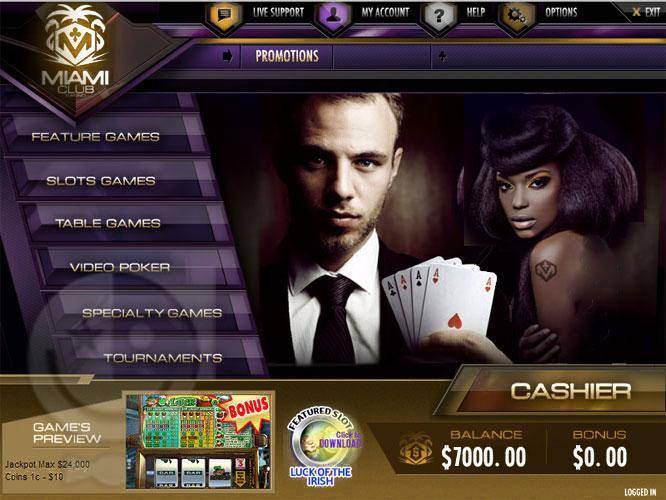Click the Options gears icon
The width and height of the screenshot is (666, 500).
pyautogui.click(x=516, y=16)
